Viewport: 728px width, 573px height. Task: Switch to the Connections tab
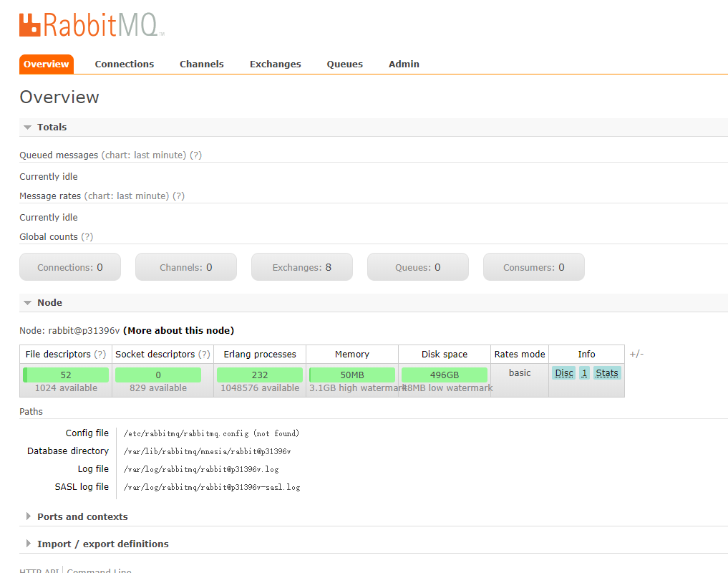pyautogui.click(x=125, y=64)
